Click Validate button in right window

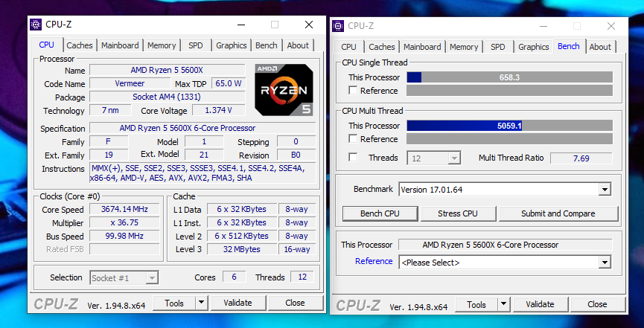point(540,304)
